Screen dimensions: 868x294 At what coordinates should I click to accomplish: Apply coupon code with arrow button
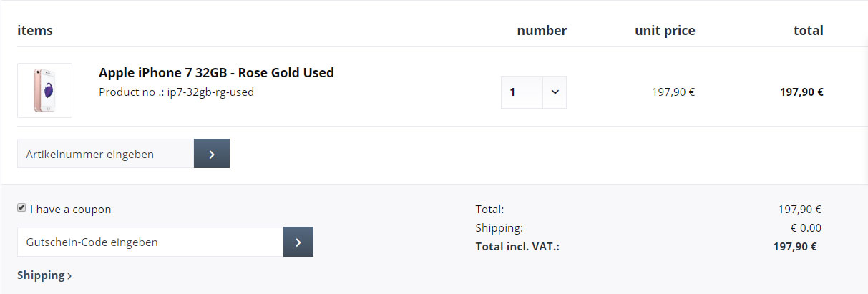point(298,242)
